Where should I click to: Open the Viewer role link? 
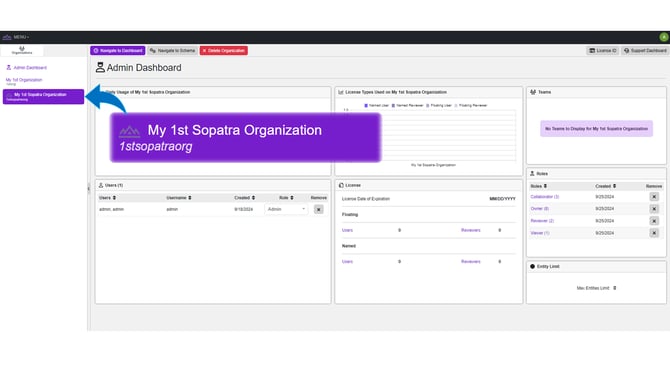click(540, 233)
